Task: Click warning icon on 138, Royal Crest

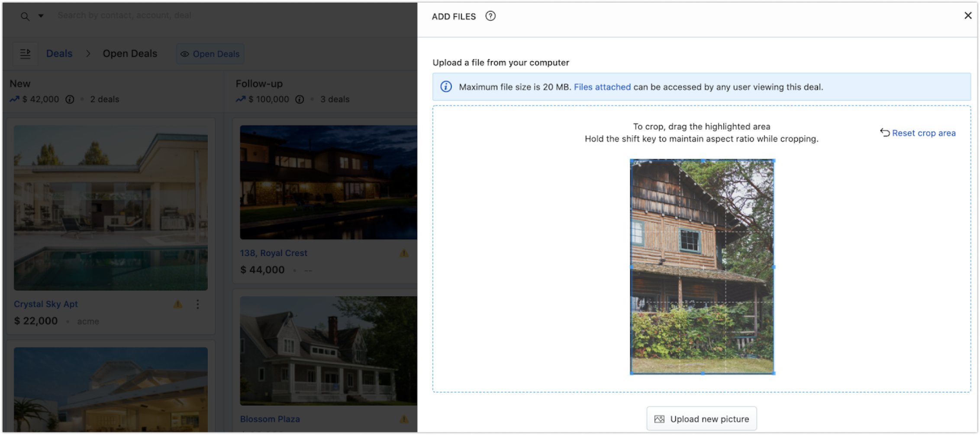Action: point(404,253)
